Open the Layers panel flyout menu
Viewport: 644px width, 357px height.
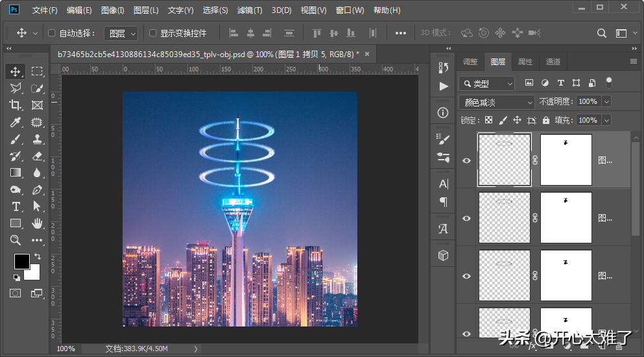pyautogui.click(x=634, y=61)
